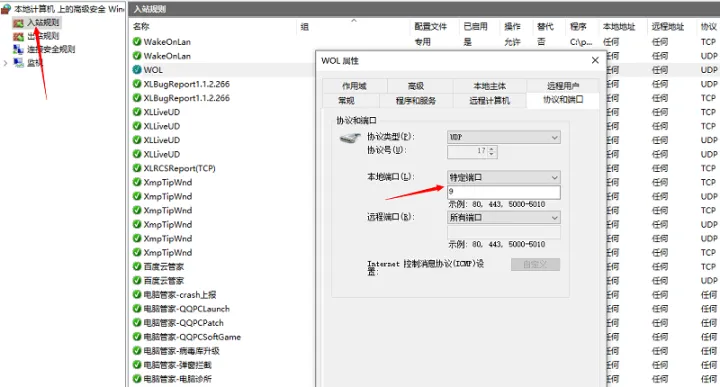Close the WOL 属性 dialog

tap(595, 60)
